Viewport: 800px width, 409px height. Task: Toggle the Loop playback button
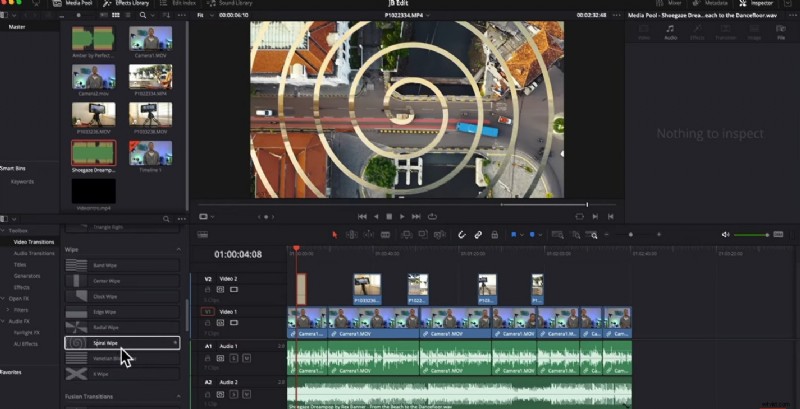432,217
